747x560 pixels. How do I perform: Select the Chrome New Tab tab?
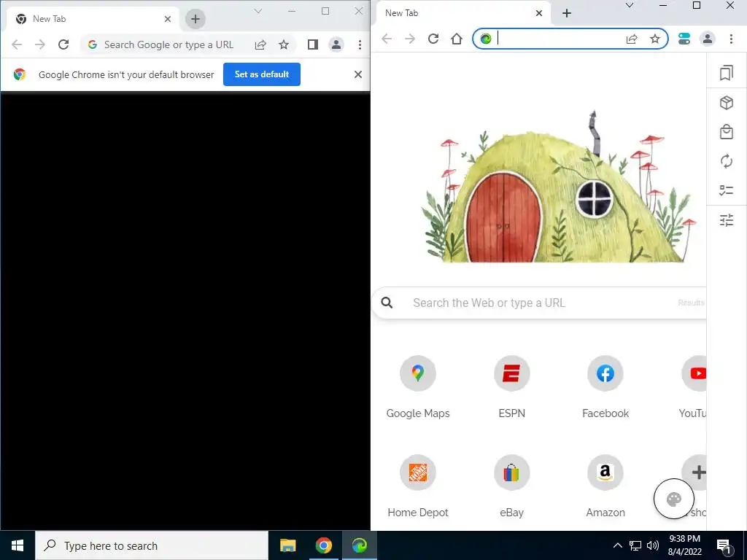coord(93,19)
